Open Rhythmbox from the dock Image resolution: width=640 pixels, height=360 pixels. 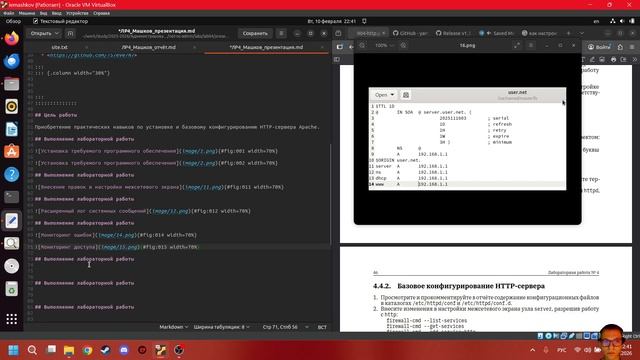pyautogui.click(x=11, y=107)
